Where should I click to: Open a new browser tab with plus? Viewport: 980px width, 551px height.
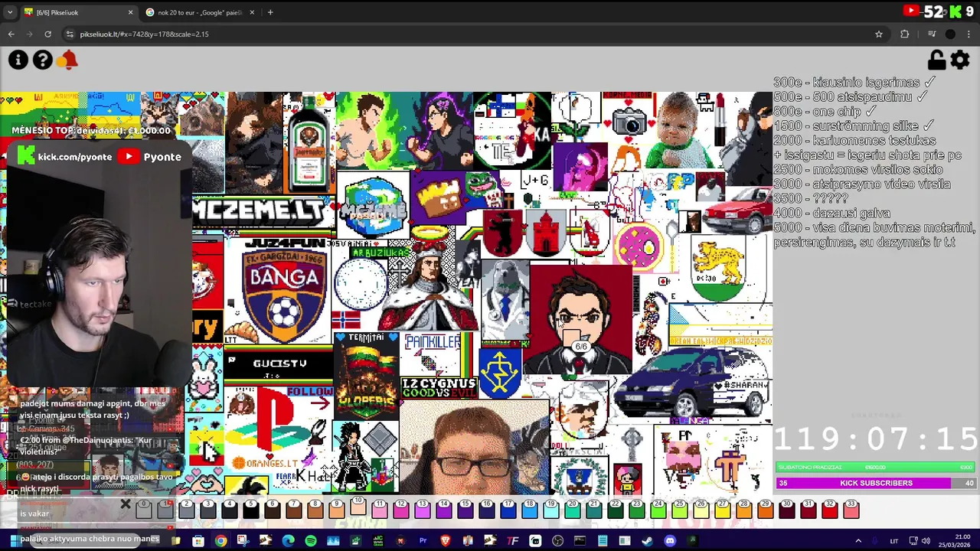pyautogui.click(x=270, y=12)
